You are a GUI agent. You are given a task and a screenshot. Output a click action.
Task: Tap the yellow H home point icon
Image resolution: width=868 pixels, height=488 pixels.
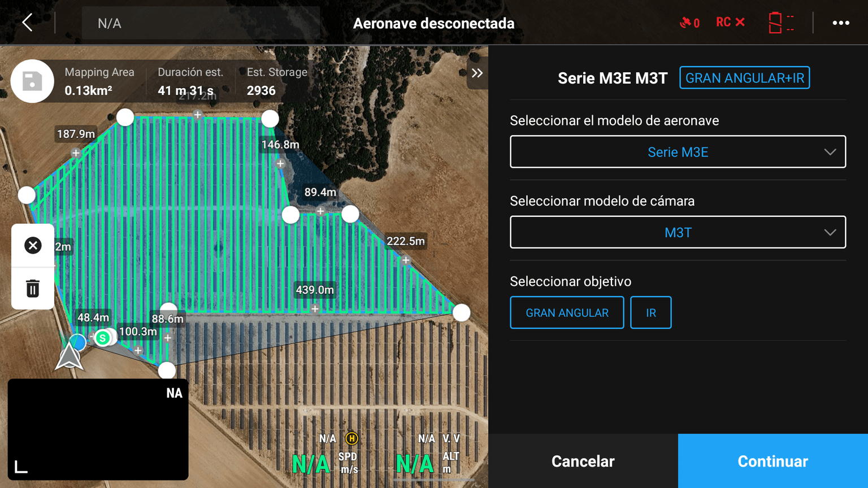click(x=351, y=438)
